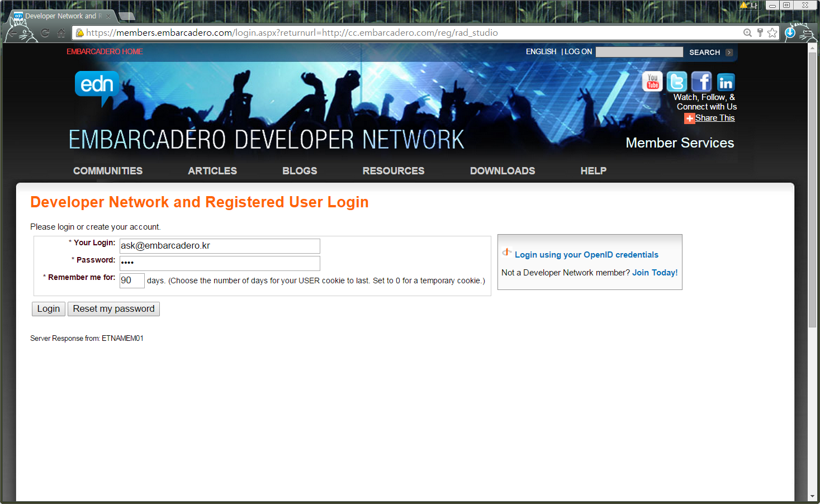
Task: Click the edn logo
Action: (x=97, y=88)
